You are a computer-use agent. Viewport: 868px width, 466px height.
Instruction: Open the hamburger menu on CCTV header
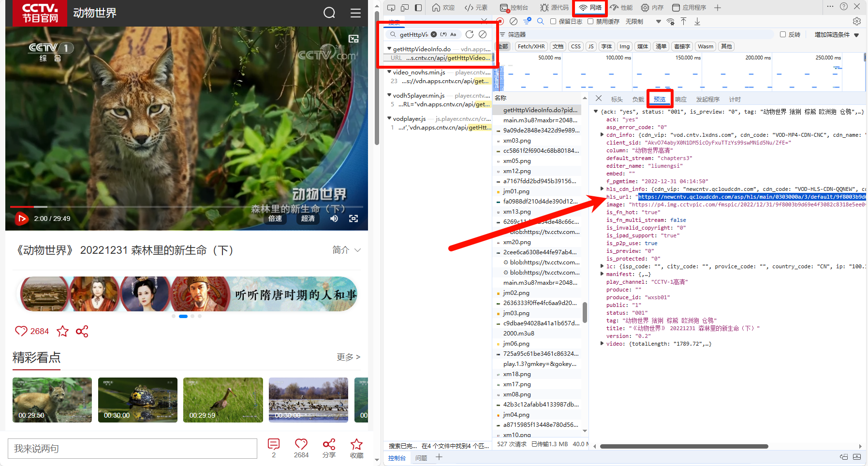click(355, 13)
